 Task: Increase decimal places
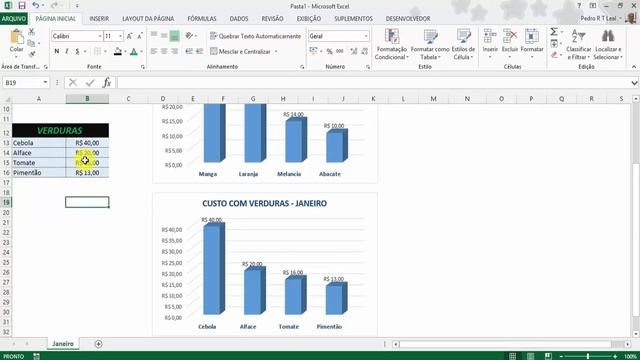353,51
